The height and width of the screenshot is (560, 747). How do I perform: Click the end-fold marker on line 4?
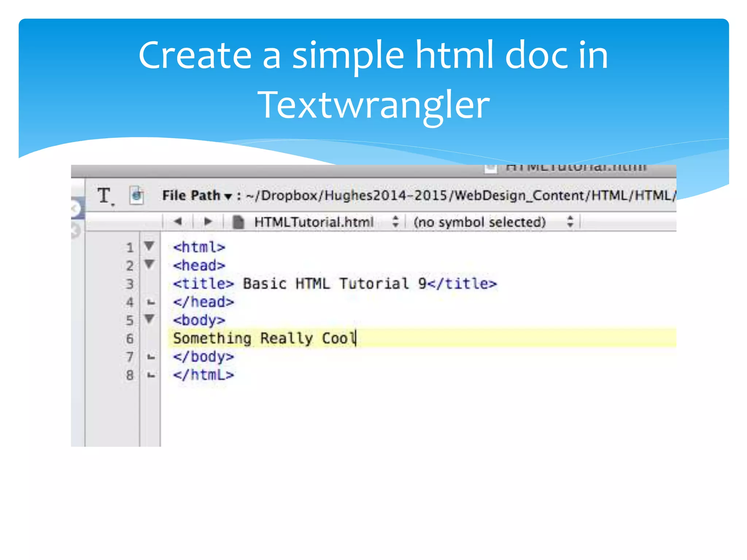coord(151,302)
